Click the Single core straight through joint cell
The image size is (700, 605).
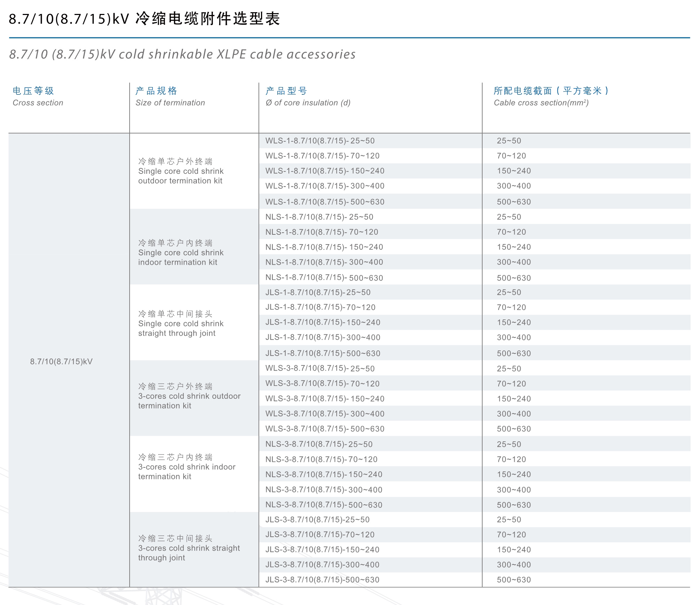(x=180, y=324)
